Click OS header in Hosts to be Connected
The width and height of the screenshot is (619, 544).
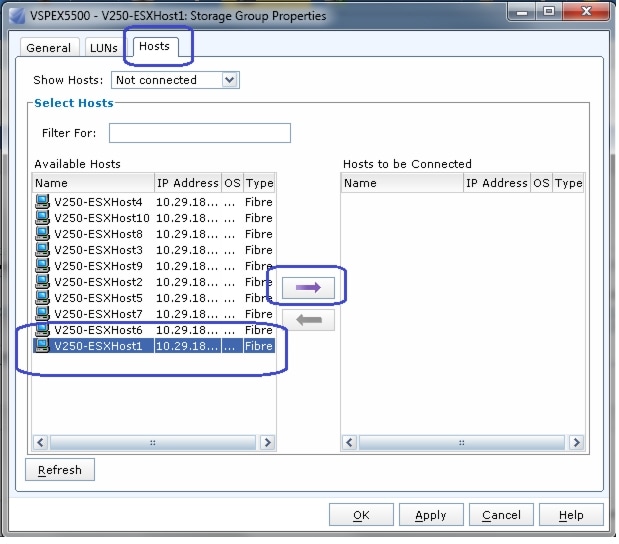541,183
